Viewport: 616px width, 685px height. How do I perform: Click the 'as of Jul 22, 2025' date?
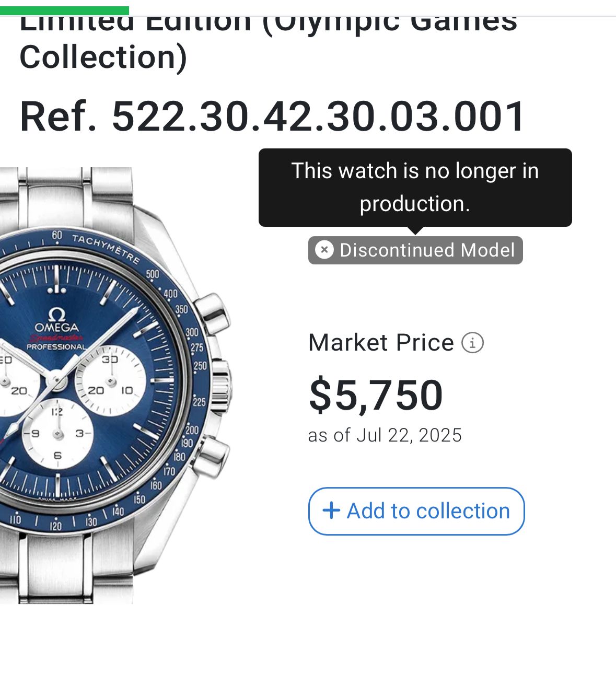tap(385, 435)
